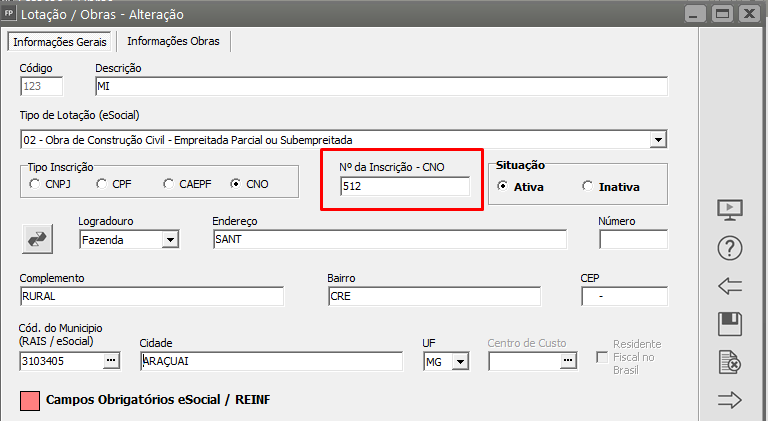
Task: Expand Tipo de Lotação (eSocial) dropdown
Action: coord(658,140)
